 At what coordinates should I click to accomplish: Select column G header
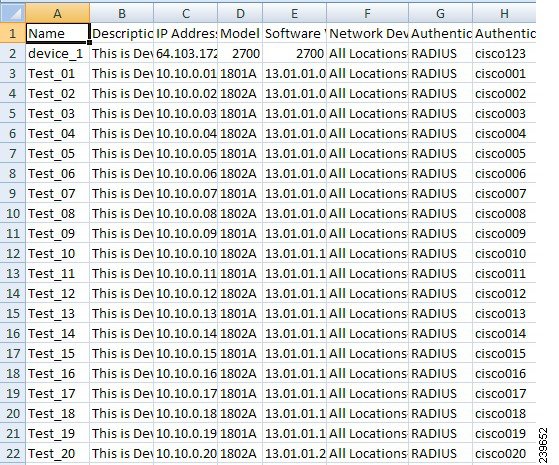coord(440,13)
